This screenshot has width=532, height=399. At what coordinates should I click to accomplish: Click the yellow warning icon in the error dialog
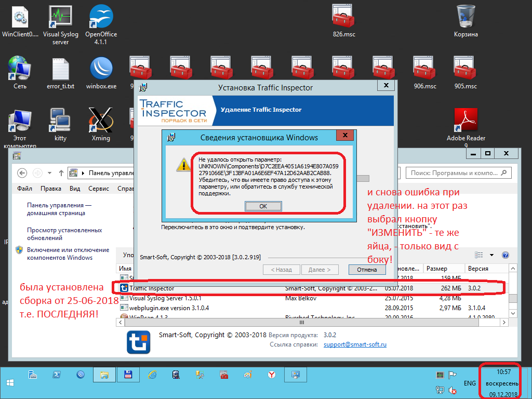click(x=183, y=165)
